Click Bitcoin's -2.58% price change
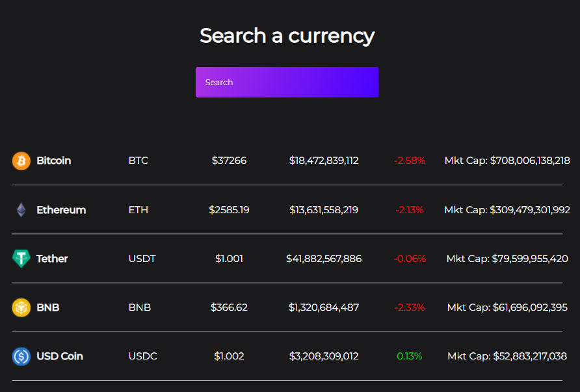This screenshot has width=580, height=392. (410, 161)
